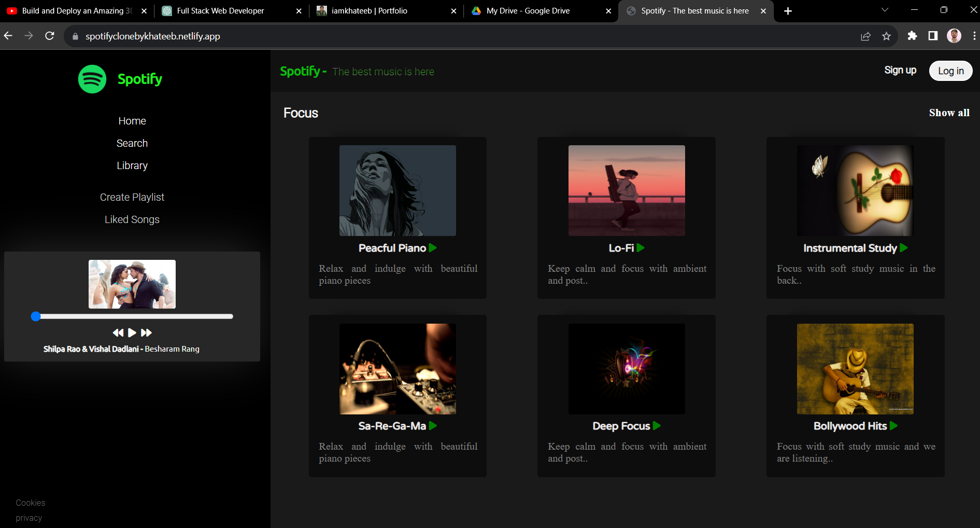Open a new browser tab with plus
This screenshot has height=528, width=980.
[788, 11]
